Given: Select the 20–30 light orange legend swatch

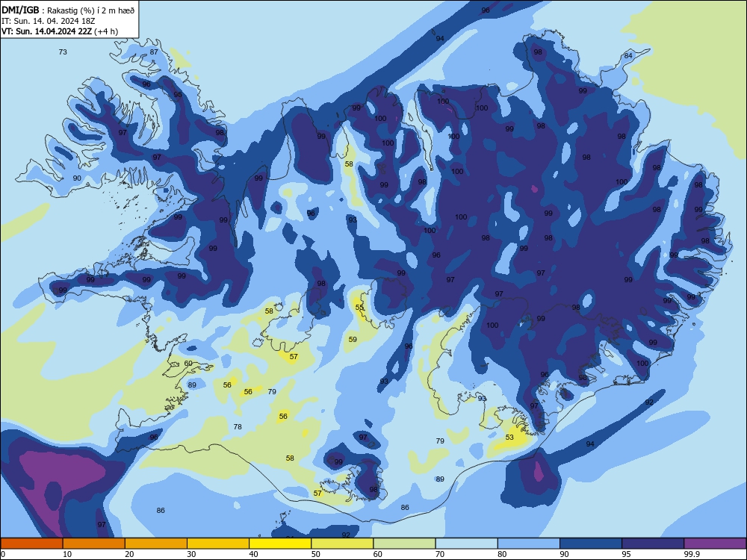Looking at the screenshot, I should pyautogui.click(x=156, y=544).
